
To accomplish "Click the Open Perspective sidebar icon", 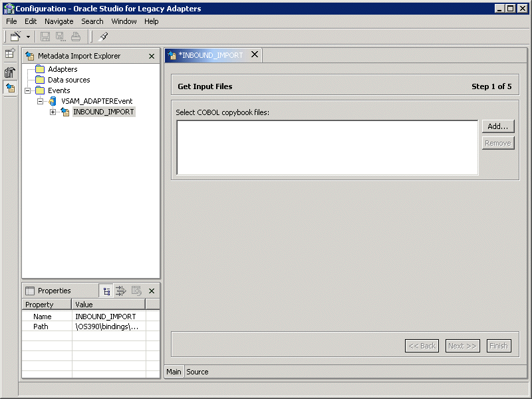I will (x=10, y=53).
